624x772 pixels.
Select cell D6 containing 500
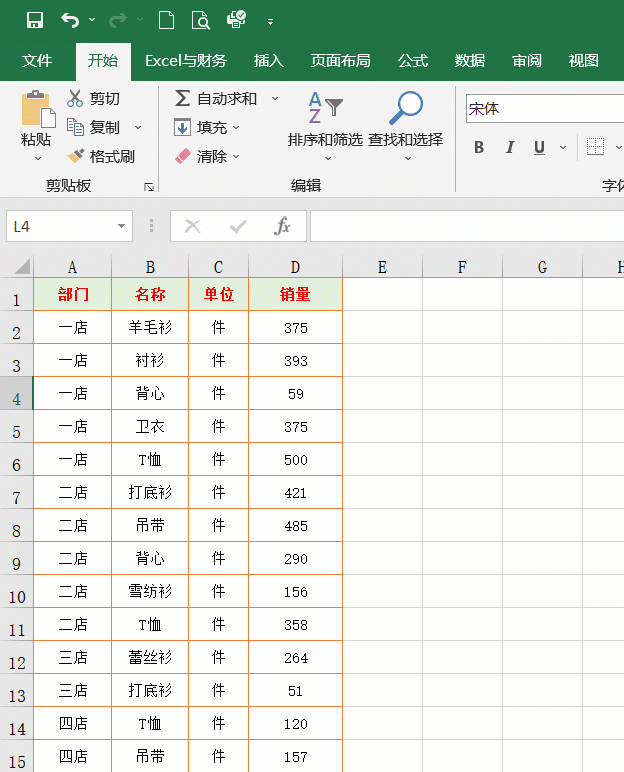(295, 460)
